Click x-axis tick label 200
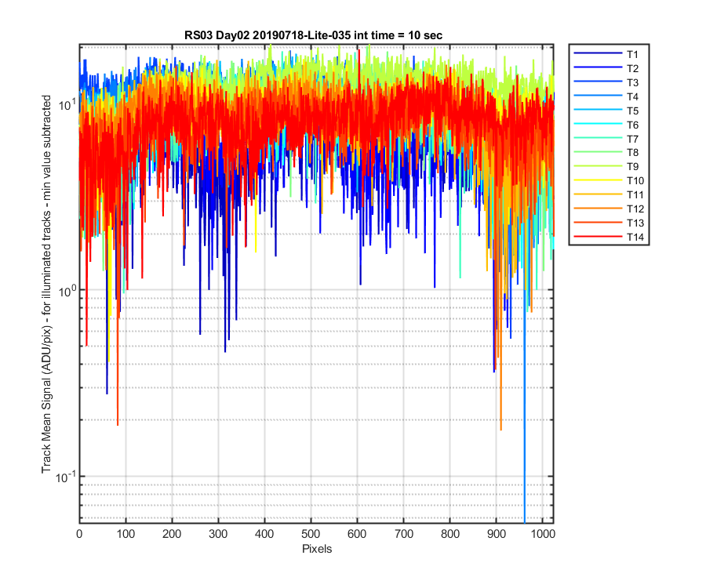The image size is (706, 588). coord(172,534)
